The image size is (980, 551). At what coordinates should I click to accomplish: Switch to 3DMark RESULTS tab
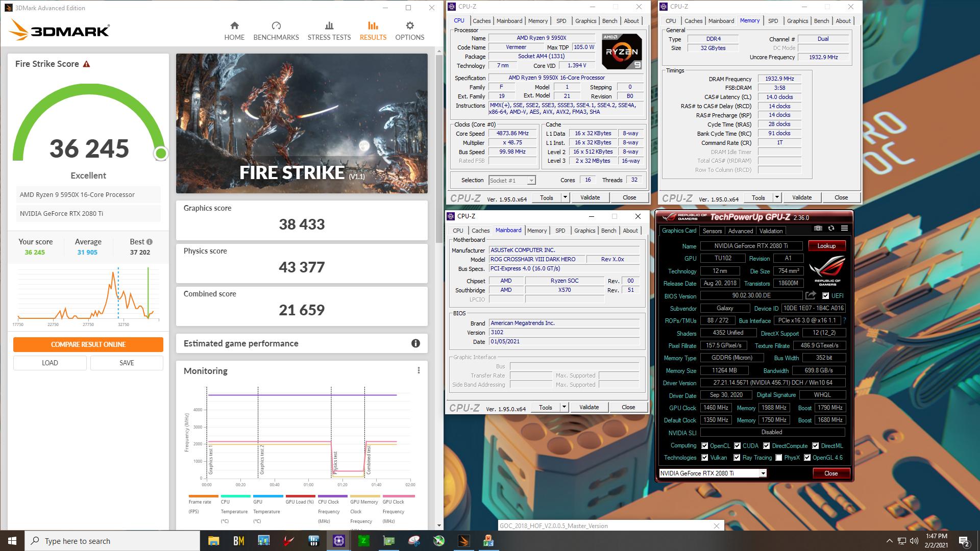373,31
